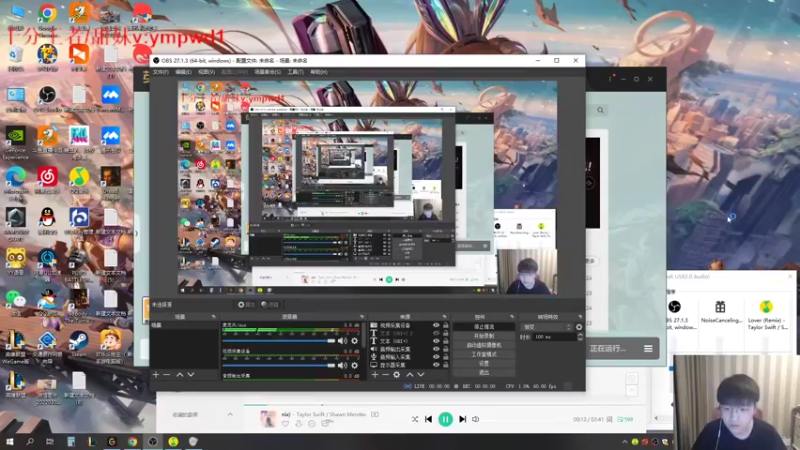Mute the microphone mixer track speaker icon
The image size is (800, 450).
coord(342,341)
